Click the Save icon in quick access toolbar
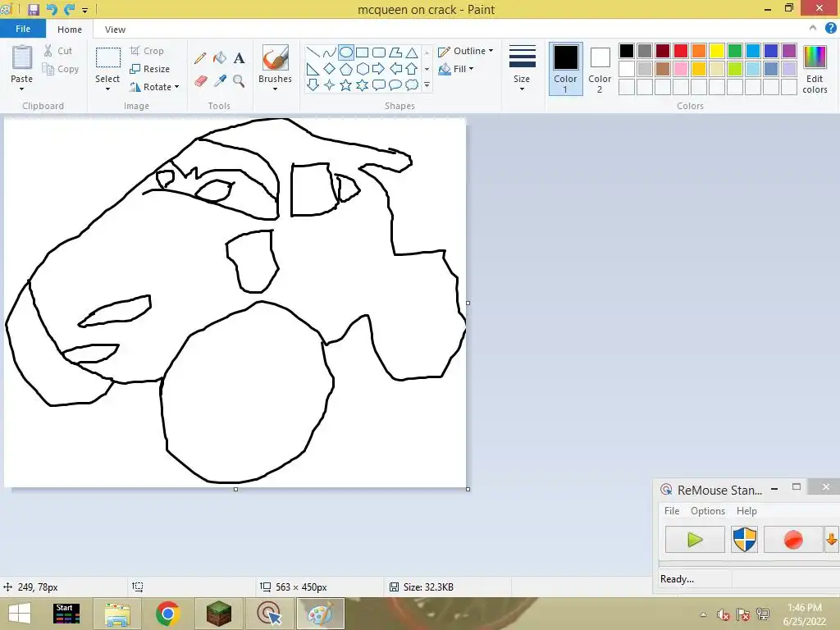Viewport: 840px width, 630px height. 34,9
